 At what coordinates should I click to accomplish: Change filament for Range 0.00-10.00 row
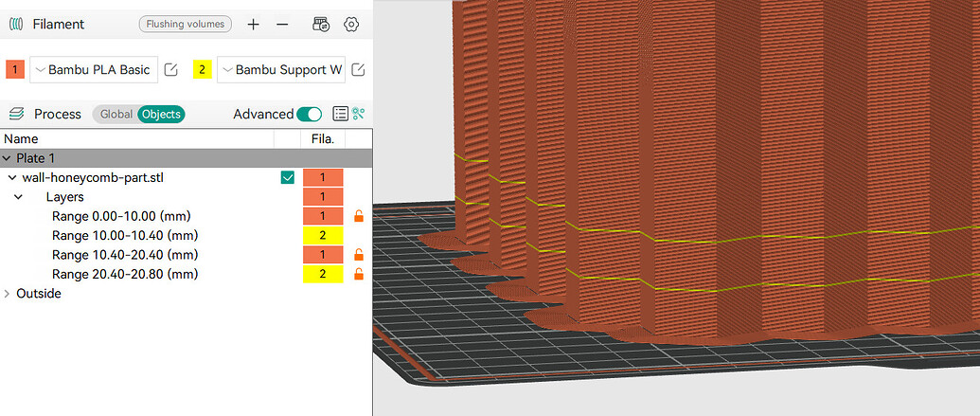(x=323, y=216)
